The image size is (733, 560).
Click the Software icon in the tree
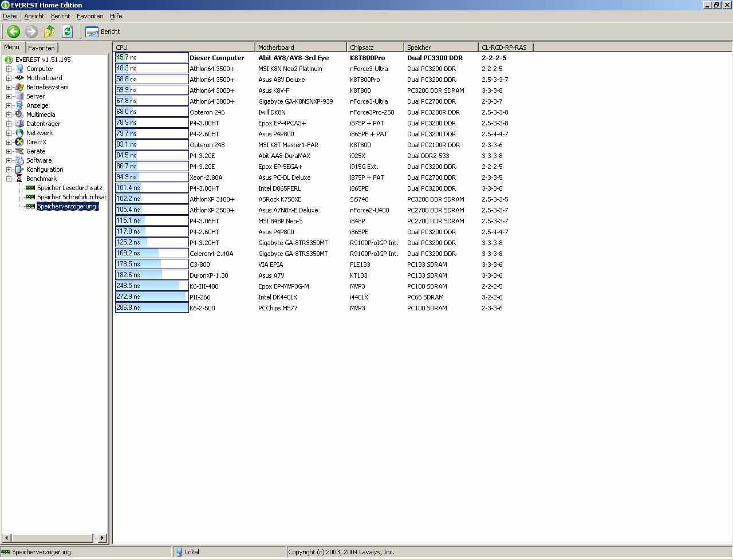click(19, 160)
